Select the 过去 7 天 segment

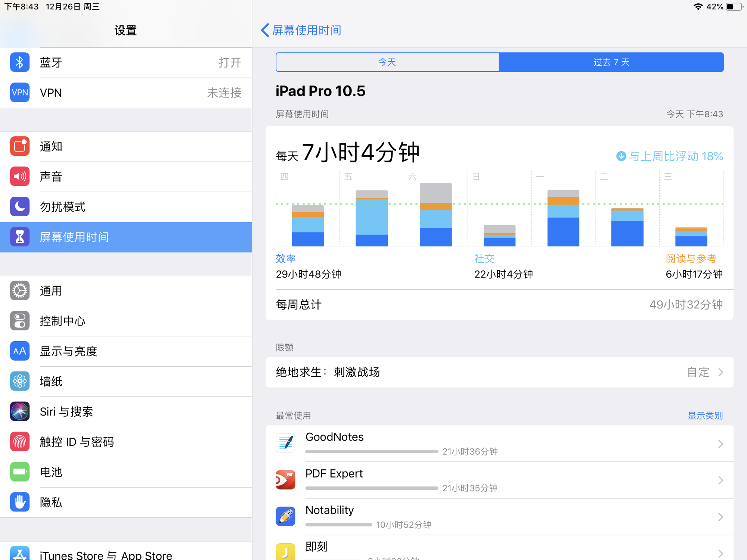pos(611,62)
